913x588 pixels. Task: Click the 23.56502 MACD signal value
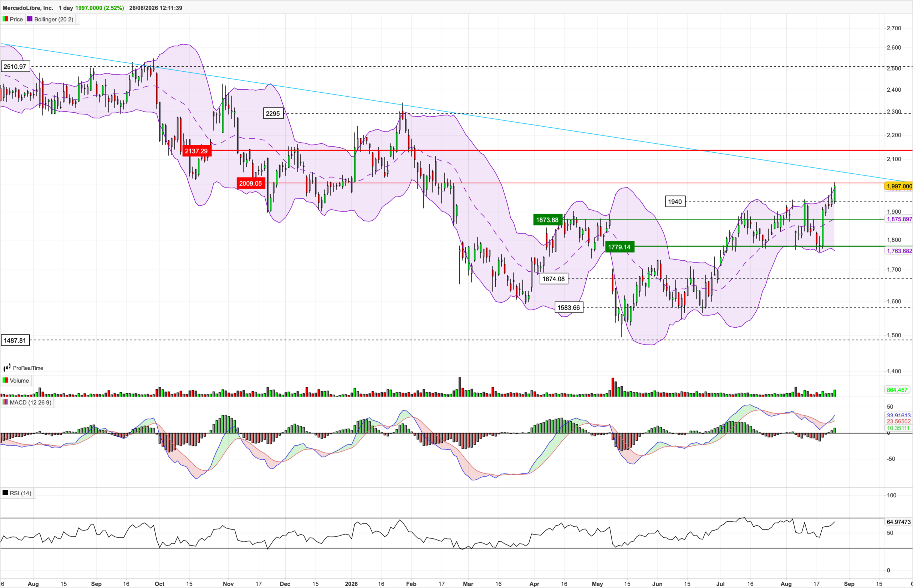[x=898, y=421]
